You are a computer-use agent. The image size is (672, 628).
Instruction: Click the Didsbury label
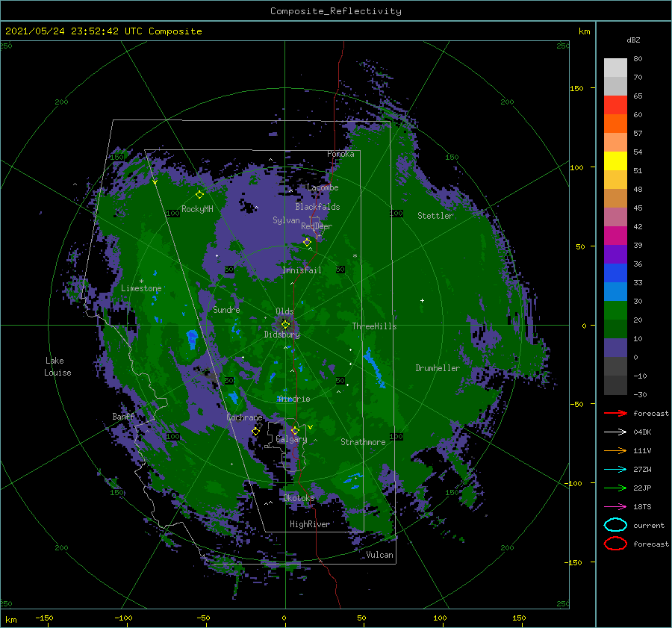[281, 335]
